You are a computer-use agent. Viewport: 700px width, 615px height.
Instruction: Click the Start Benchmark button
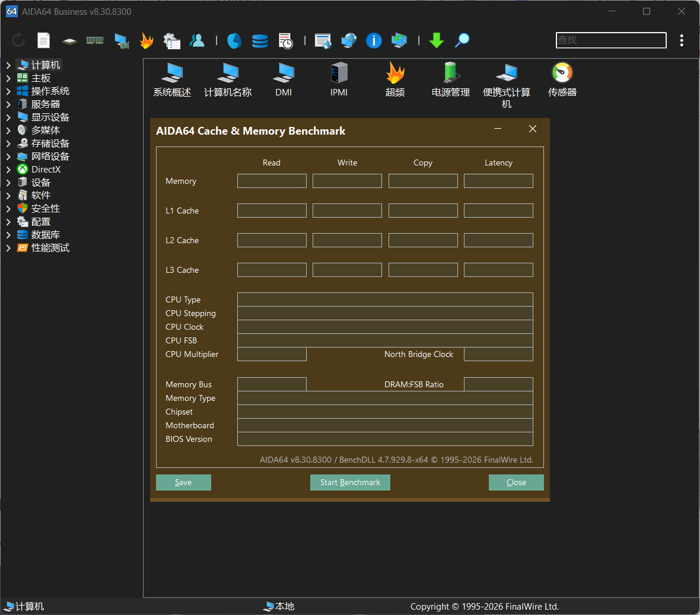coord(350,482)
